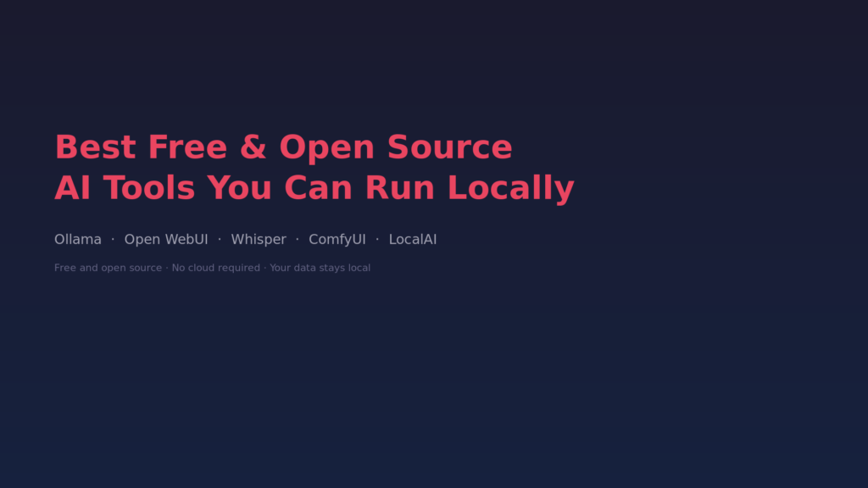Select the word 'Whisper'
The image size is (868, 488).
[259, 240]
